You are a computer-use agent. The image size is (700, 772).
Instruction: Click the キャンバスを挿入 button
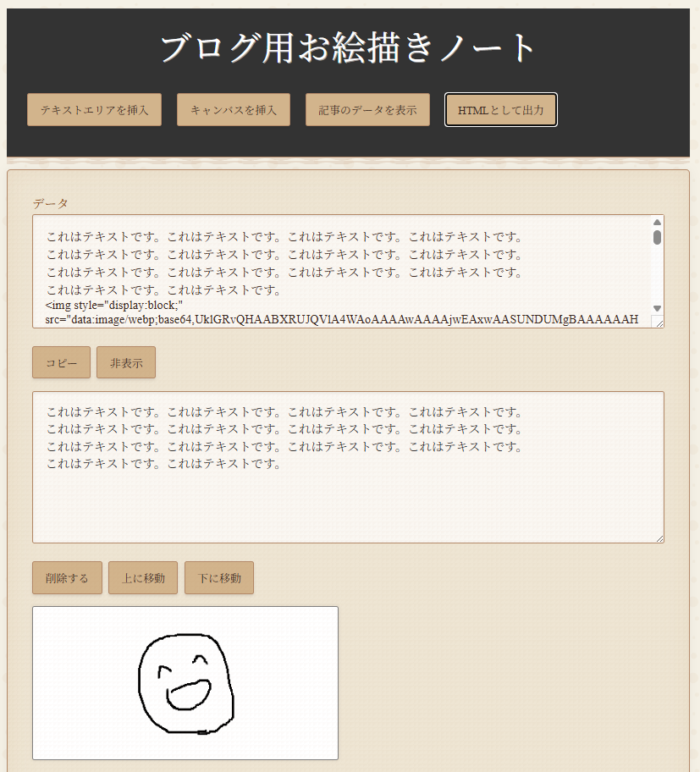click(234, 110)
